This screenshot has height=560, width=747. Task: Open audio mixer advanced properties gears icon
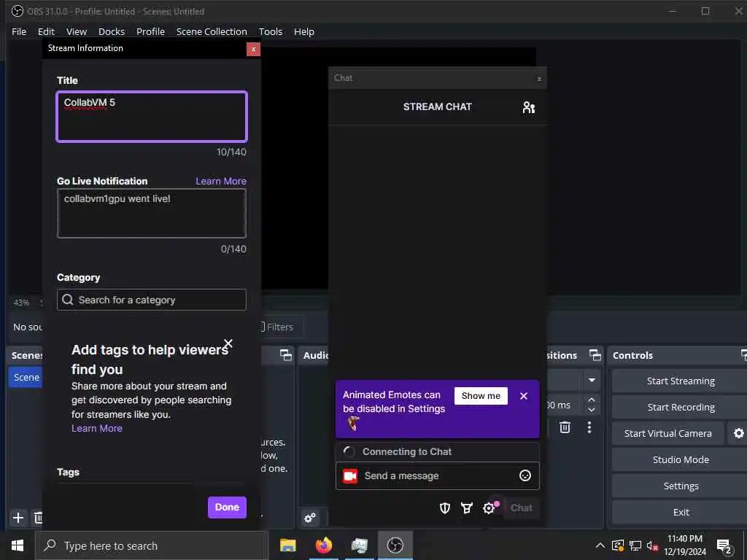(x=309, y=518)
